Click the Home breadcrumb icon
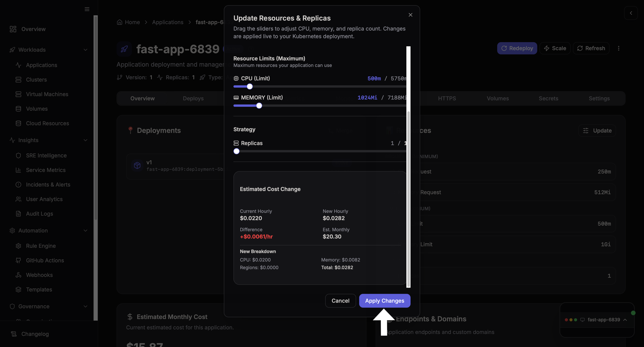The image size is (644, 347). [119, 22]
